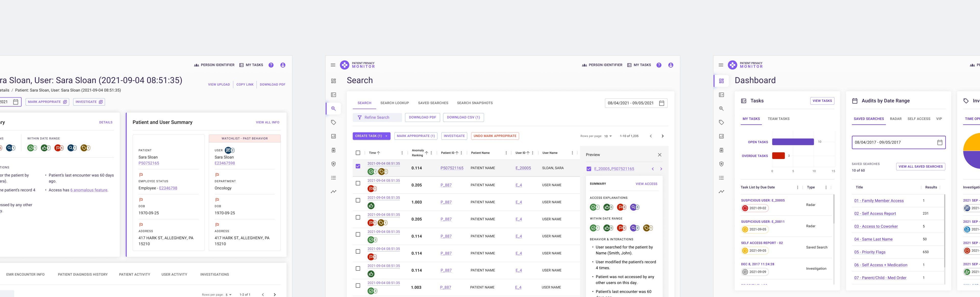
Task: Click Open Tasks purple bar in chart
Action: pos(793,142)
